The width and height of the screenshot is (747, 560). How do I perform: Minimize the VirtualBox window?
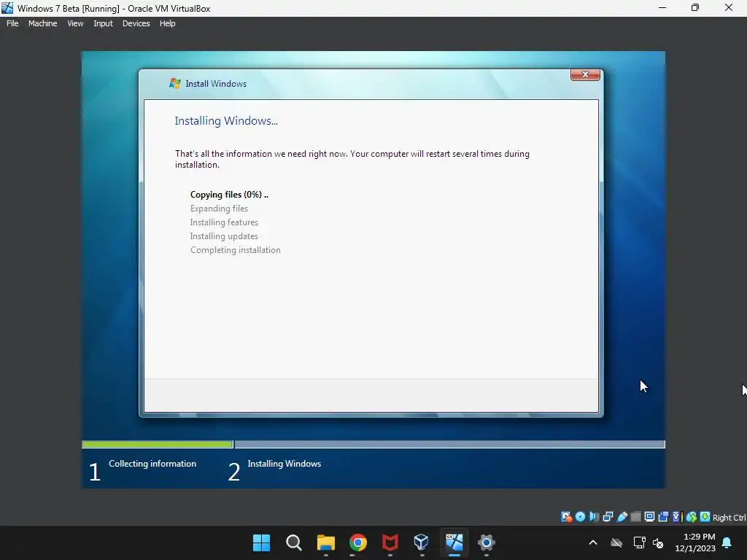tap(662, 7)
